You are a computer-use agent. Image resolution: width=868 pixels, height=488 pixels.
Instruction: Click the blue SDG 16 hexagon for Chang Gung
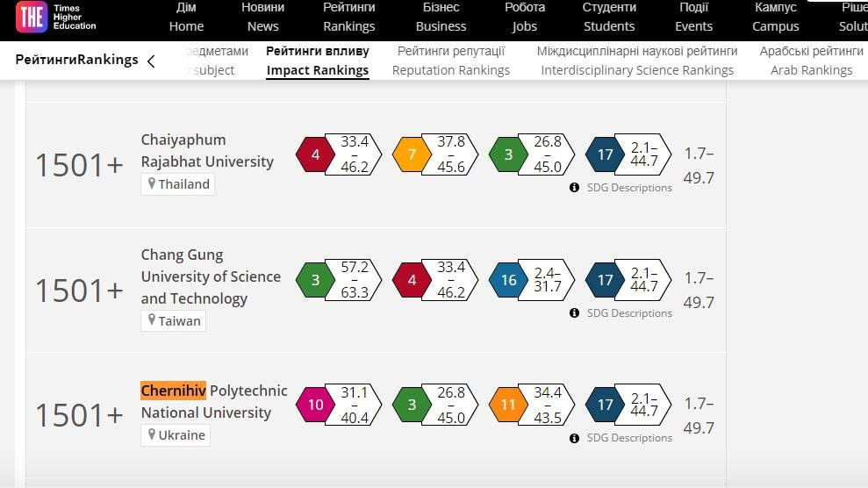[x=508, y=280]
